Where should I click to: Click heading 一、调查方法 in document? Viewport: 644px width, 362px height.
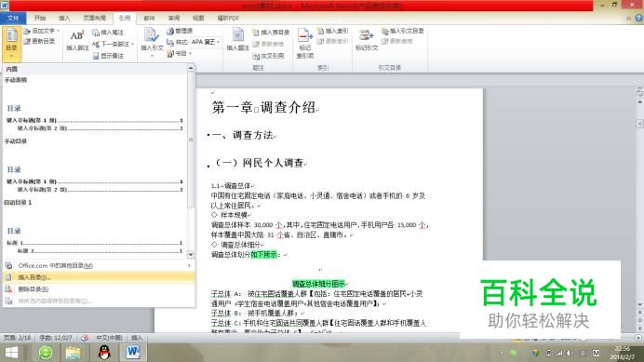pos(243,135)
